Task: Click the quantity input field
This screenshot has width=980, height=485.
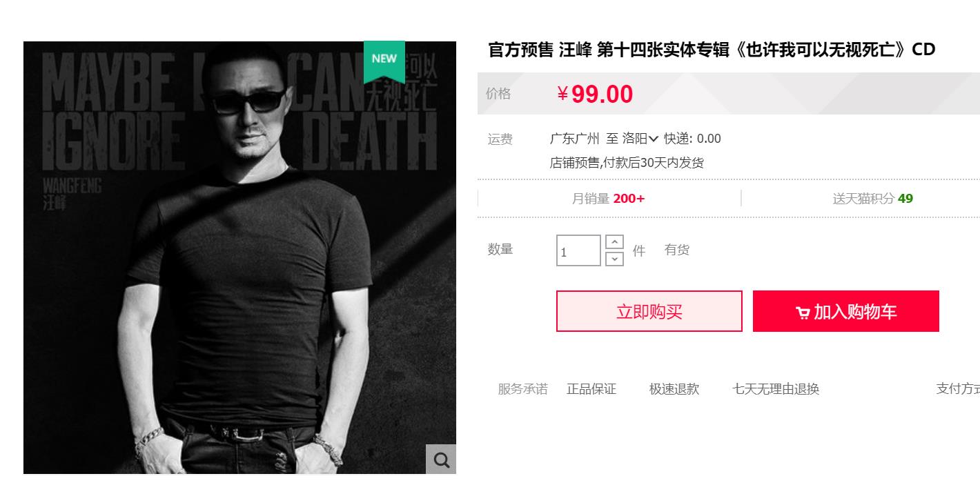Action: (x=579, y=250)
